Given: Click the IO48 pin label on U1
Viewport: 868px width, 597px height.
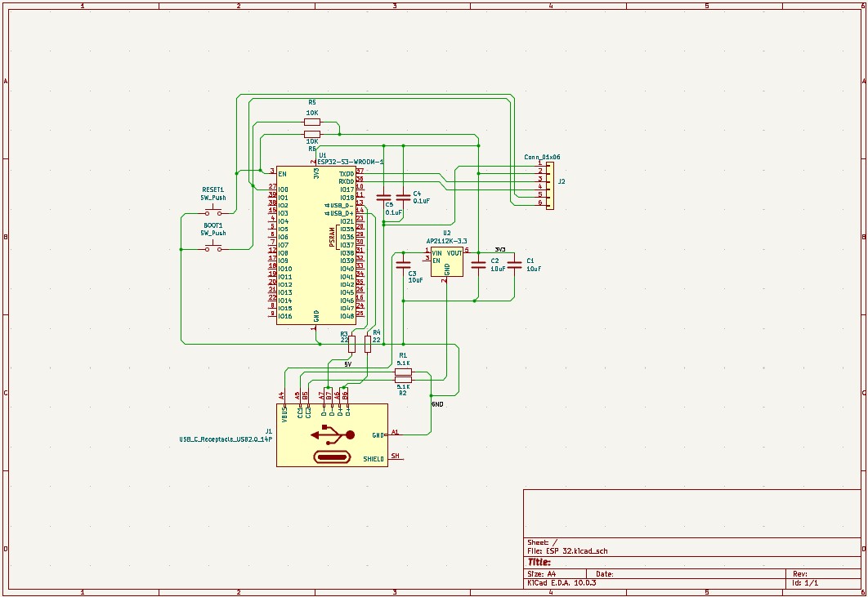Looking at the screenshot, I should coord(347,316).
